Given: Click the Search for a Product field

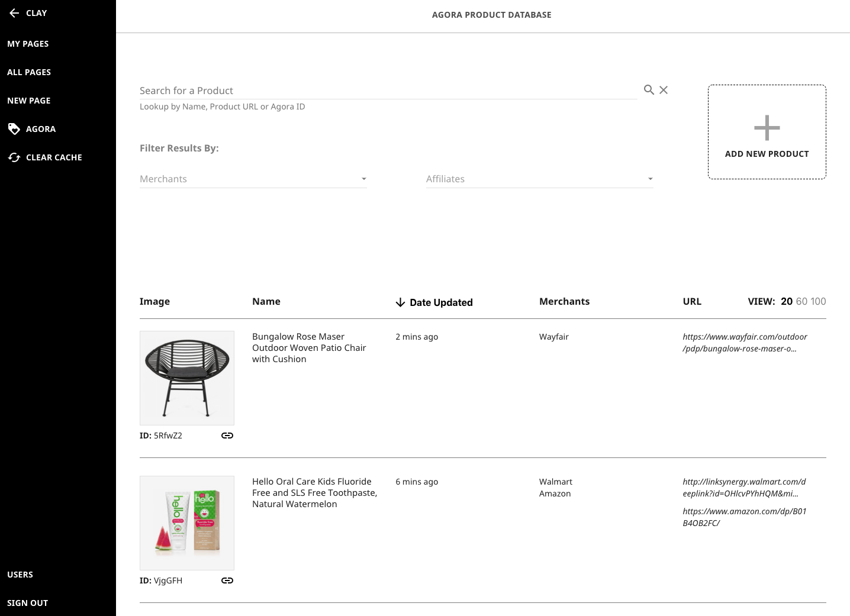Looking at the screenshot, I should [x=385, y=90].
